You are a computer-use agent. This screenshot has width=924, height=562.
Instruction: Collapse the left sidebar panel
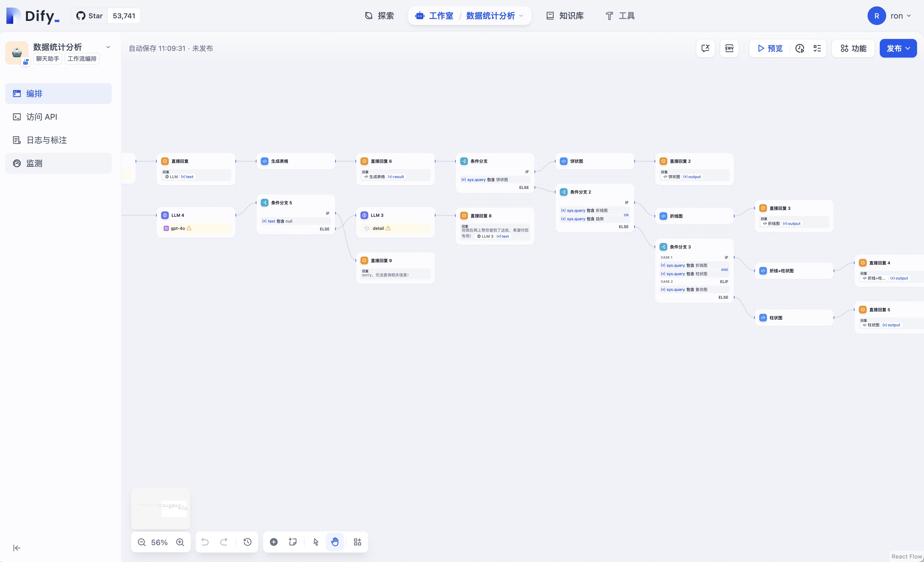click(x=17, y=548)
